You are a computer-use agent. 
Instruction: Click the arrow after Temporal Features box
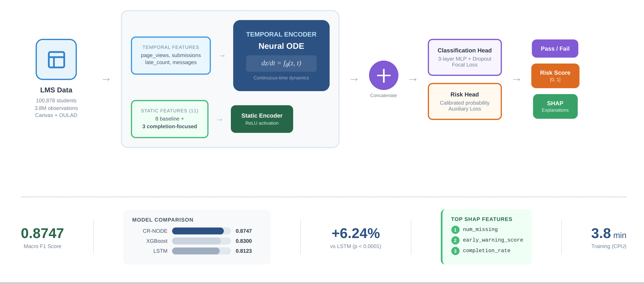pyautogui.click(x=222, y=56)
